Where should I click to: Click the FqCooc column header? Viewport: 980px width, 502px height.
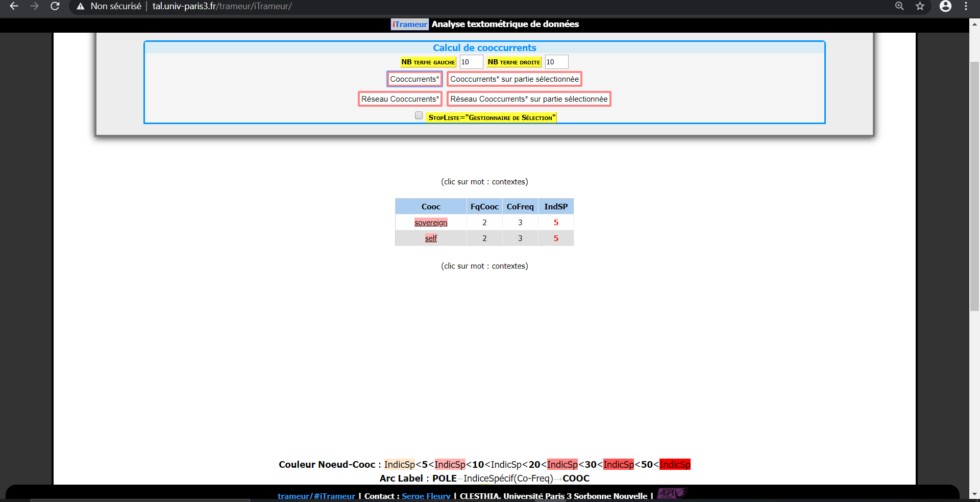[484, 207]
